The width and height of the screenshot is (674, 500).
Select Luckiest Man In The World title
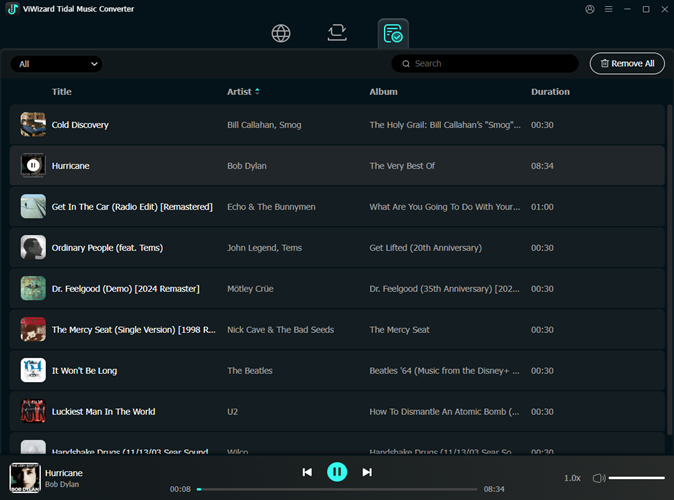tap(103, 411)
